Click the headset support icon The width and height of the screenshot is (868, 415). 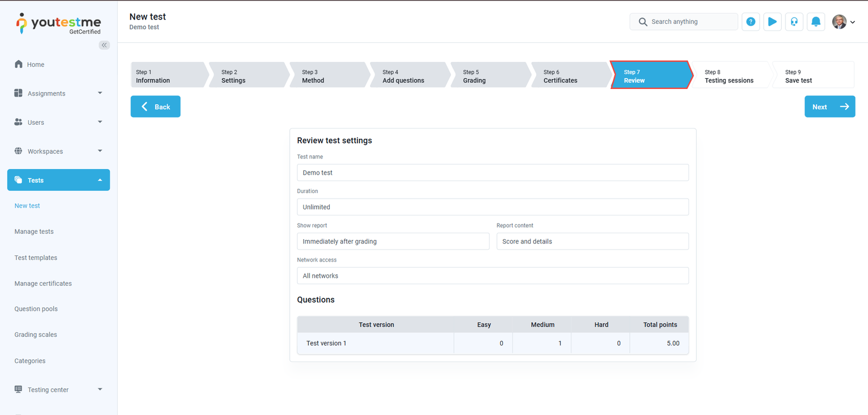794,22
